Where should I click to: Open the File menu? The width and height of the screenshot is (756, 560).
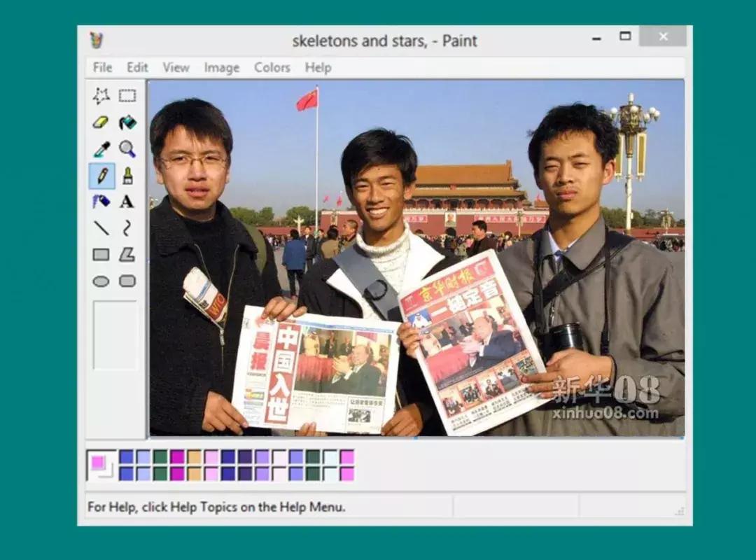coord(102,67)
